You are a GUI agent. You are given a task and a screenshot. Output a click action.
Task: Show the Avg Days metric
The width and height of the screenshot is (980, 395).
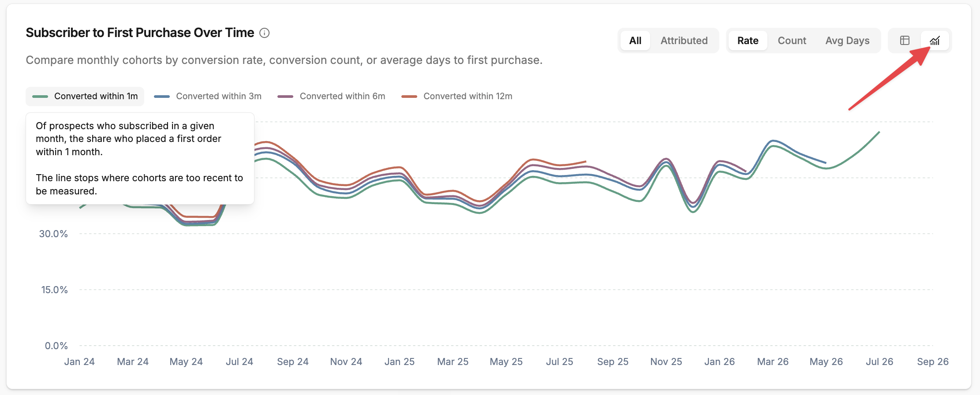(x=847, y=41)
